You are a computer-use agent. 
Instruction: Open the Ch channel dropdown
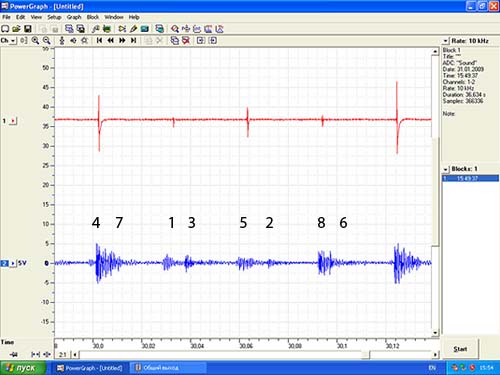point(8,41)
